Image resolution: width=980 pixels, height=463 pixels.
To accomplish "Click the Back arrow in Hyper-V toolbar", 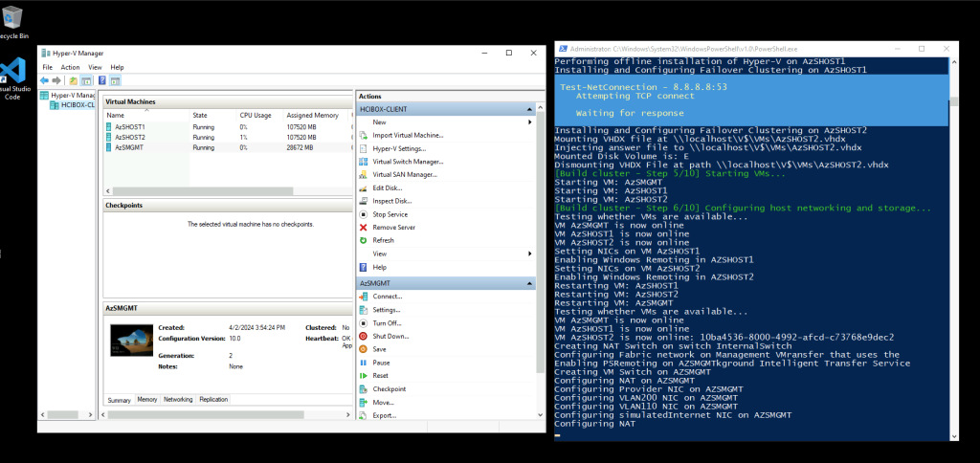I will point(44,80).
